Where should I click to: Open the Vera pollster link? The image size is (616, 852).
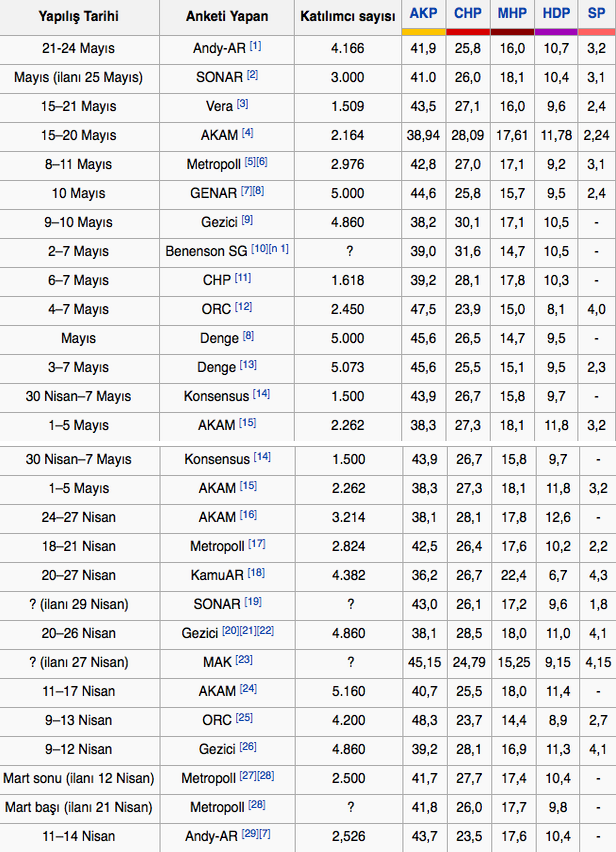(218, 106)
